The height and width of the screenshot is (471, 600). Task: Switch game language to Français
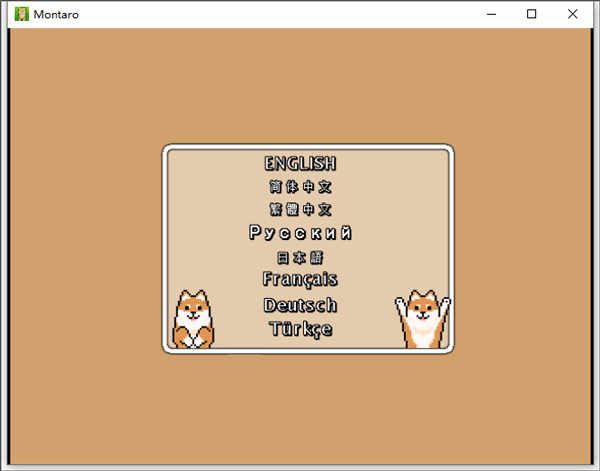300,279
